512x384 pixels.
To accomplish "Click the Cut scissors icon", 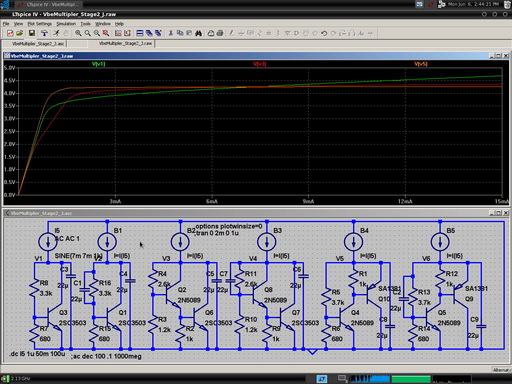I will [170, 33].
